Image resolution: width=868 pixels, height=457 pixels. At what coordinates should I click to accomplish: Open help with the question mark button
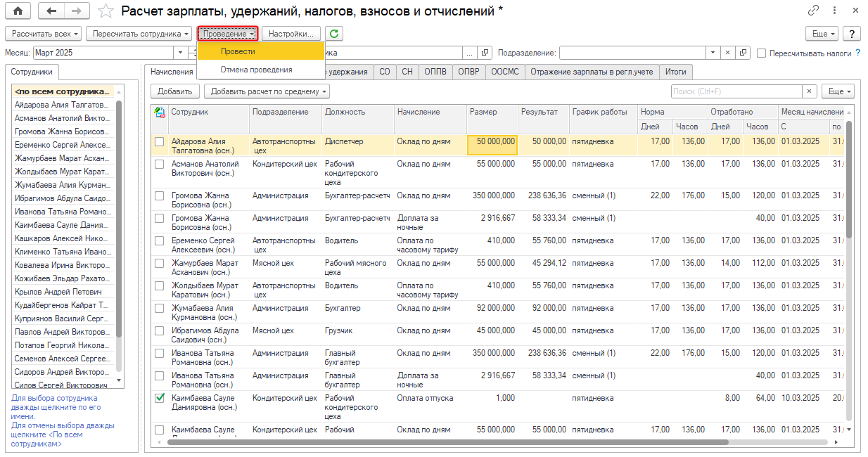click(x=852, y=34)
